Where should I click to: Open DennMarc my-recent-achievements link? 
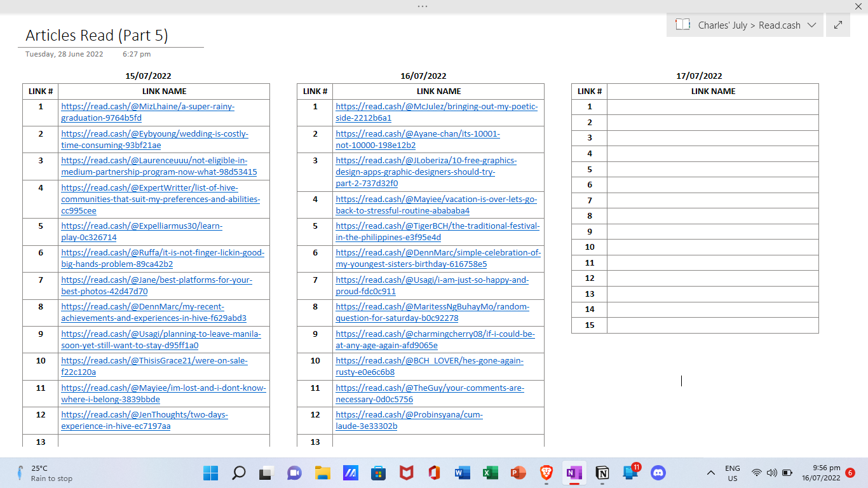tap(154, 312)
